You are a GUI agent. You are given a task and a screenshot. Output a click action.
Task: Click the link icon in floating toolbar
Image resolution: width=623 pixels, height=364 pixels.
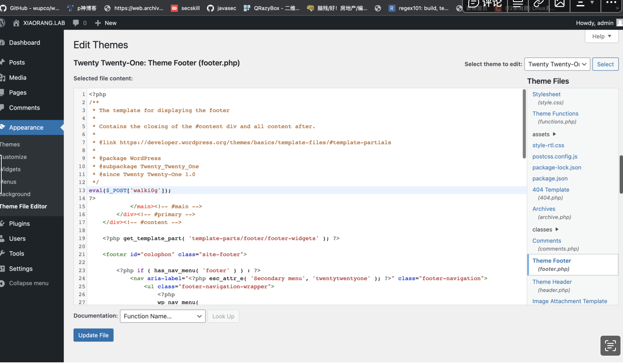tap(539, 4)
